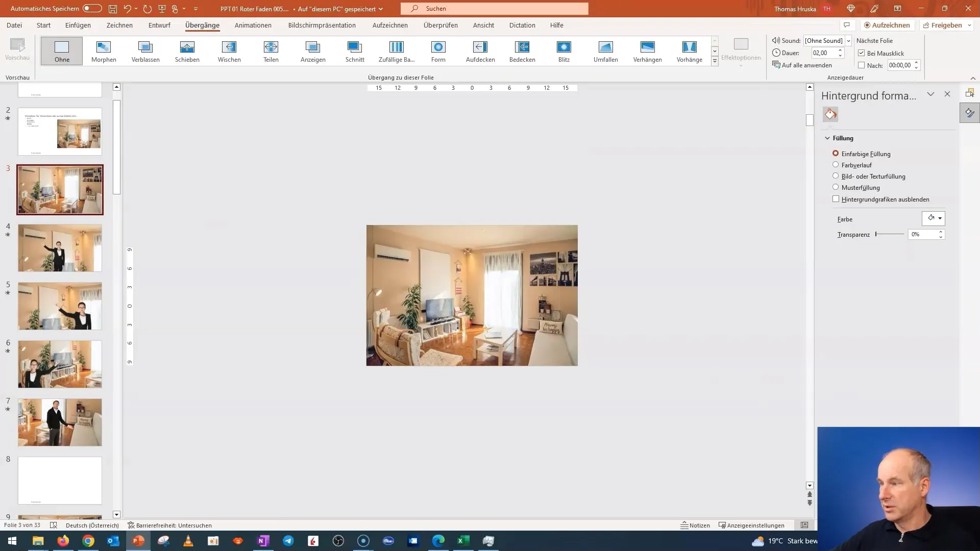Viewport: 980px width, 551px height.
Task: Click the redo icon
Action: (x=148, y=9)
